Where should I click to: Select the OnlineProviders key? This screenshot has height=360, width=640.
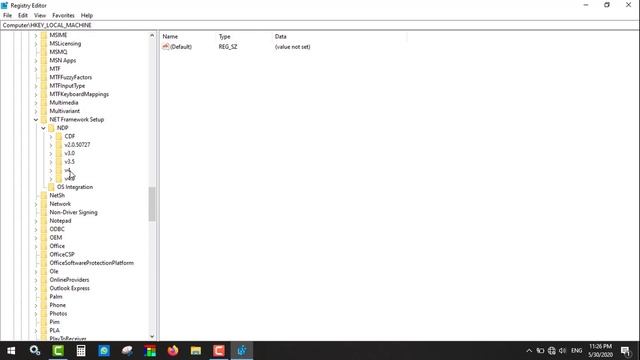[x=69, y=280]
